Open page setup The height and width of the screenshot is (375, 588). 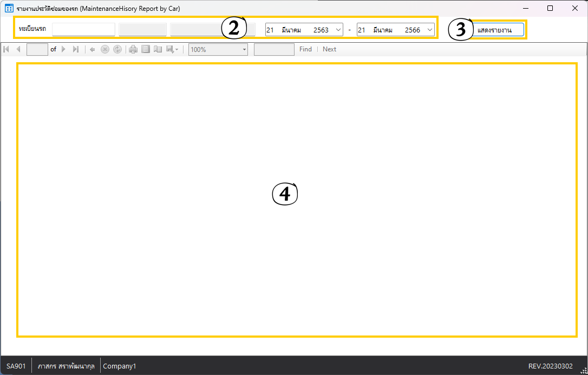coord(158,49)
